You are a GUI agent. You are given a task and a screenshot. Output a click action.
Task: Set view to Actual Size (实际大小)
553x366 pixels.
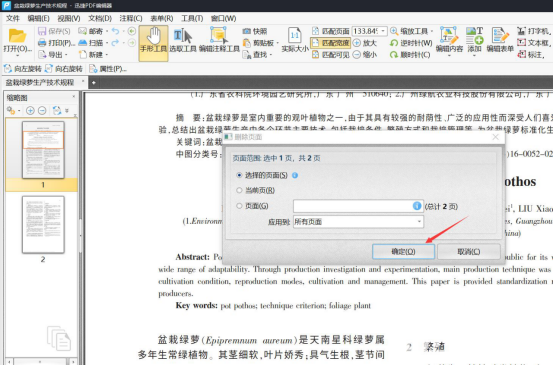pyautogui.click(x=295, y=40)
